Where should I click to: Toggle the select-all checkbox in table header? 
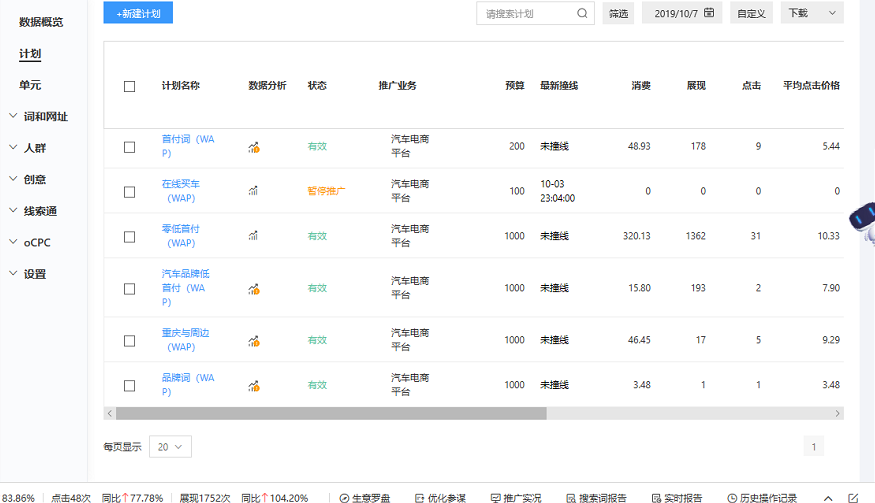(129, 86)
